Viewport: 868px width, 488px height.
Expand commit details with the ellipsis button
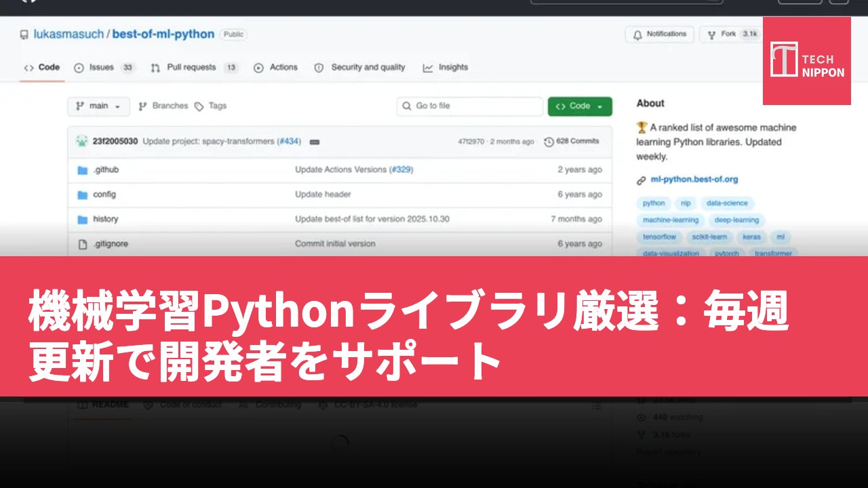[315, 142]
